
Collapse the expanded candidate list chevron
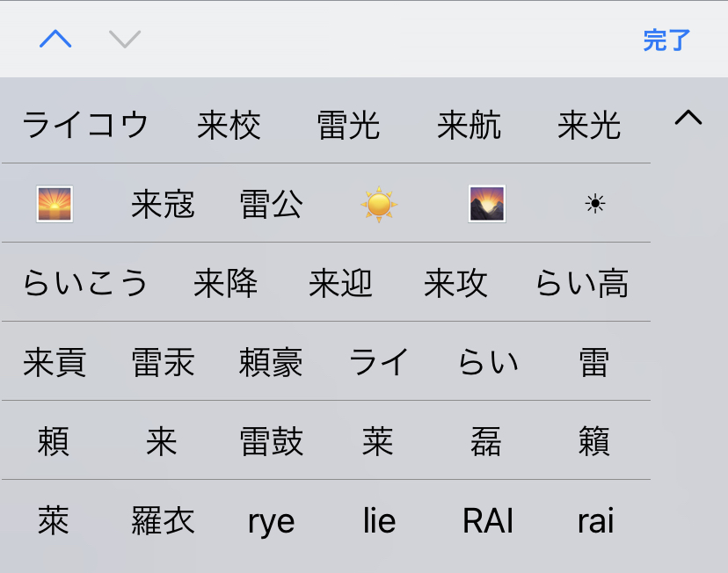[688, 118]
